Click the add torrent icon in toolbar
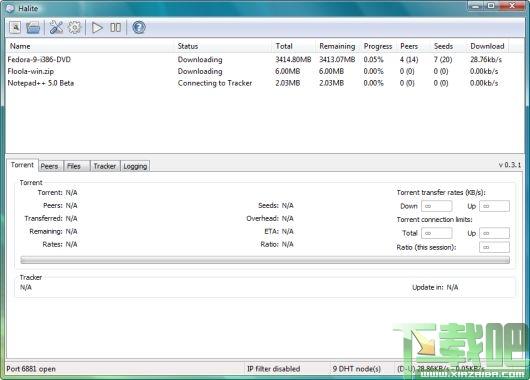The width and height of the screenshot is (530, 380). (15, 27)
